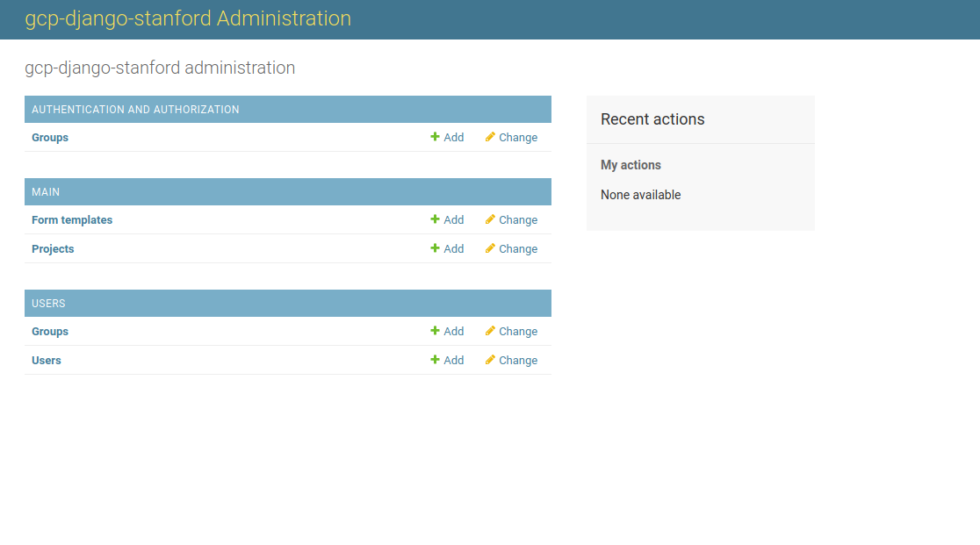Open Groups link under Authentication and Authorization

coord(50,137)
